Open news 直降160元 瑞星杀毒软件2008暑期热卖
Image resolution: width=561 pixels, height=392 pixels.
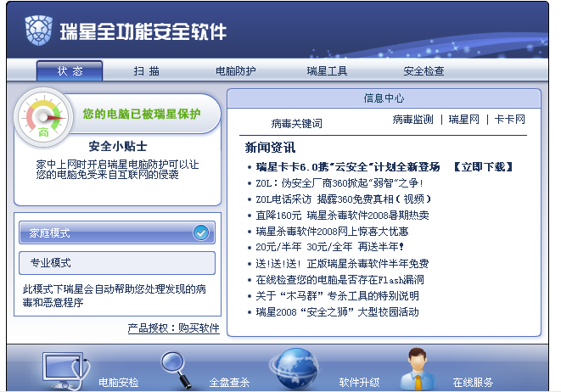pyautogui.click(x=342, y=216)
